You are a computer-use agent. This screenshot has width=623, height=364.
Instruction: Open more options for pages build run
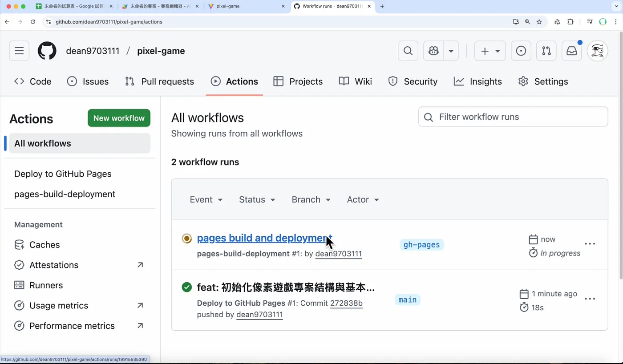pos(590,244)
